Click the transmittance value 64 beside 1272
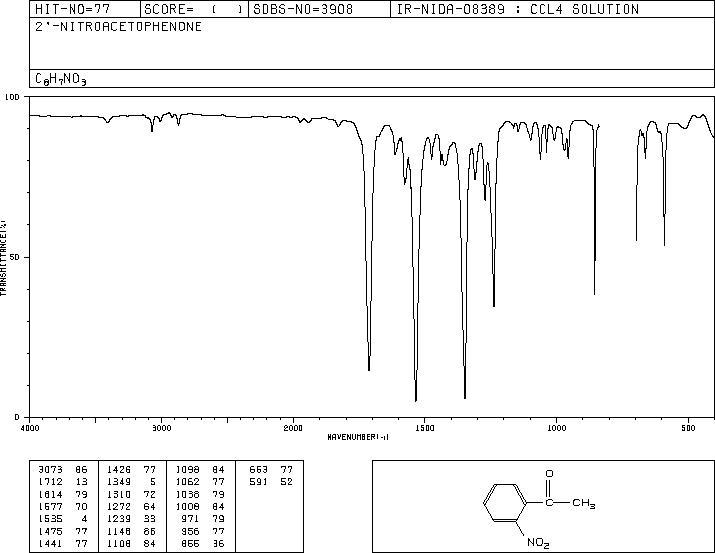Image resolution: width=715 pixels, height=553 pixels. [x=150, y=506]
